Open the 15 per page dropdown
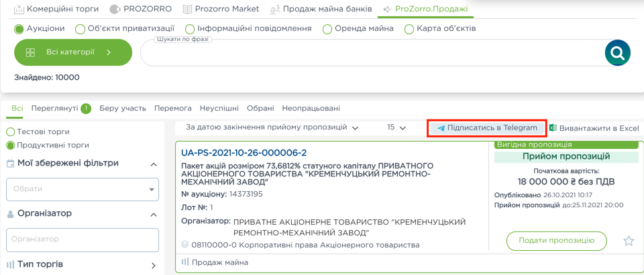This screenshot has height=275, width=644. [396, 127]
